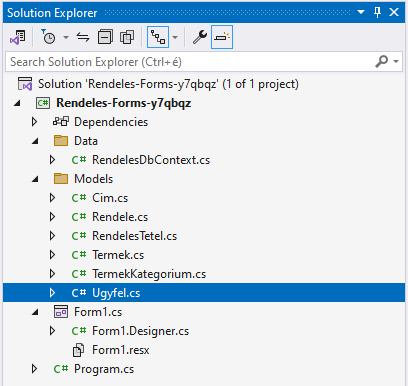408x386 pixels.
Task: Open search options dropdown arrow
Action: [x=396, y=62]
